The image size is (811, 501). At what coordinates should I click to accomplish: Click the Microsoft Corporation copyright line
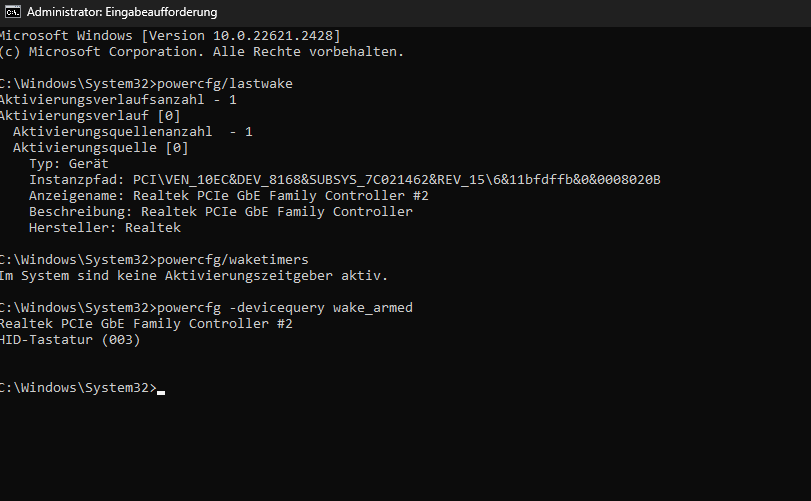(x=202, y=52)
